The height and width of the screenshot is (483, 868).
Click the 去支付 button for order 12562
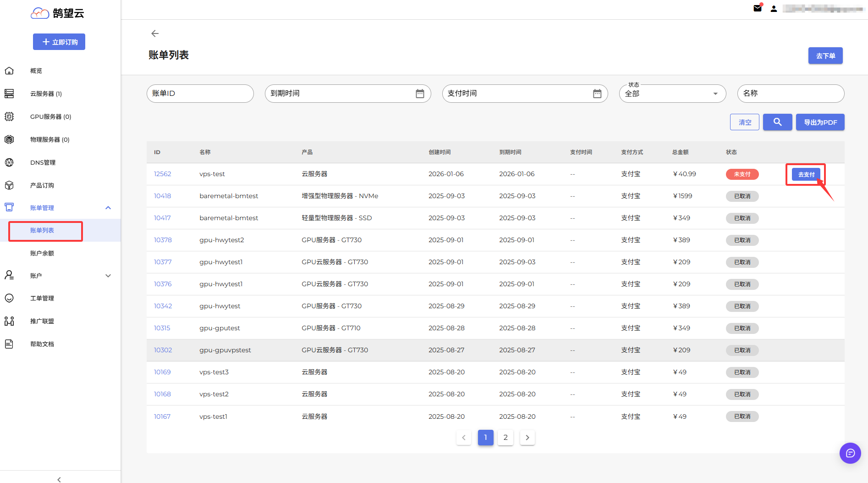(806, 174)
